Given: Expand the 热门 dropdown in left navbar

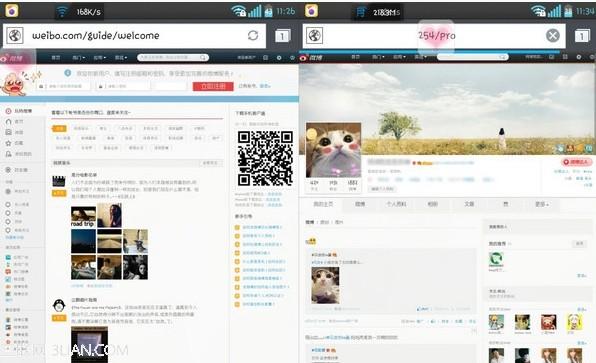Looking at the screenshot, I should [x=79, y=58].
